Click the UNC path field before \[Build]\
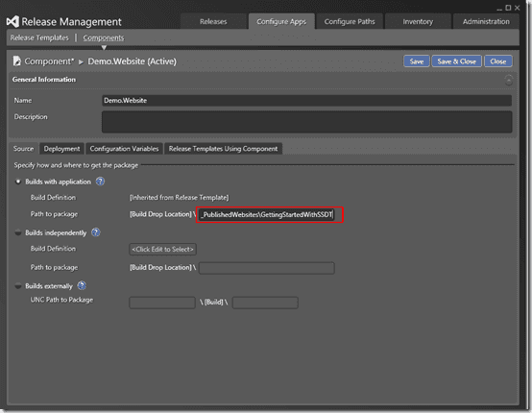532x413 pixels. point(162,303)
